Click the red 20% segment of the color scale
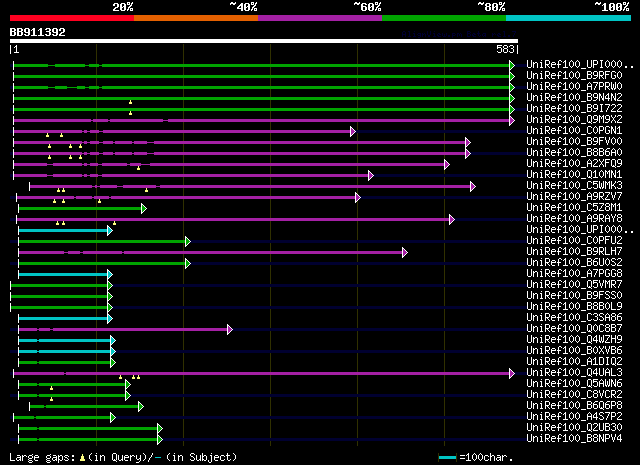Image resolution: width=640 pixels, height=465 pixels. [x=72, y=18]
